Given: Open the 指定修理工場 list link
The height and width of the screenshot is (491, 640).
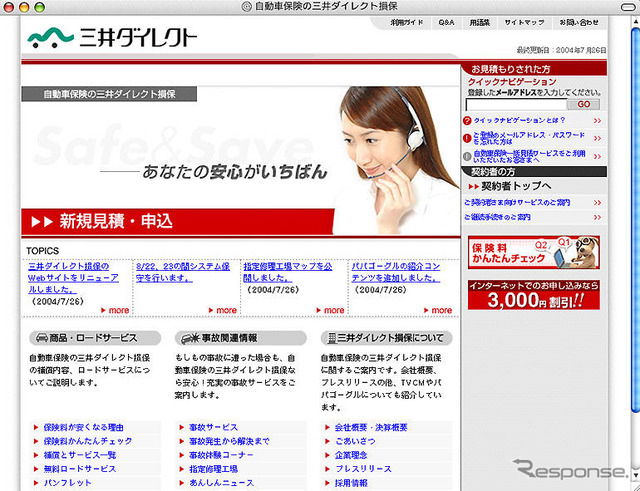Looking at the screenshot, I should [213, 469].
